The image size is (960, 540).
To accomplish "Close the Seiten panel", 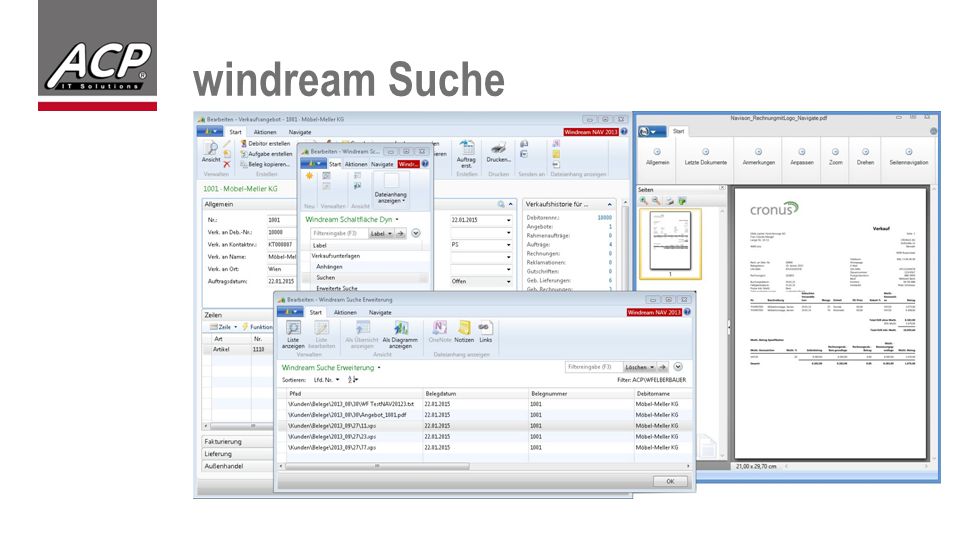I will pyautogui.click(x=722, y=188).
